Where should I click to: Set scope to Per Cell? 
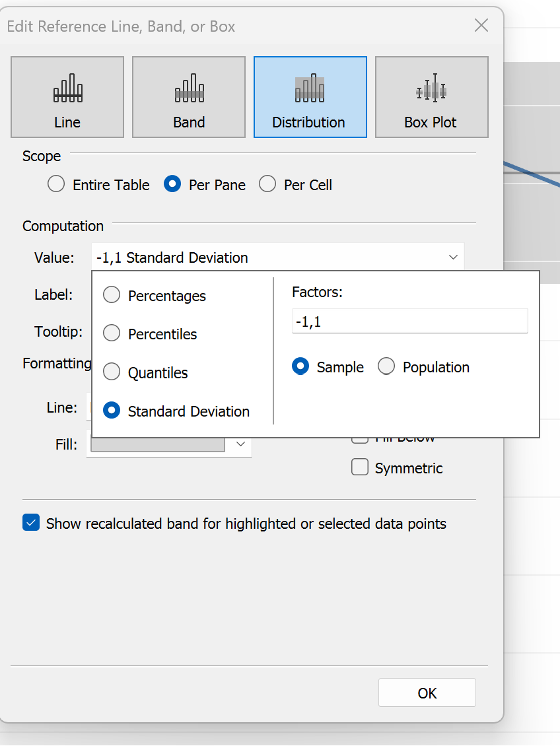coord(267,185)
